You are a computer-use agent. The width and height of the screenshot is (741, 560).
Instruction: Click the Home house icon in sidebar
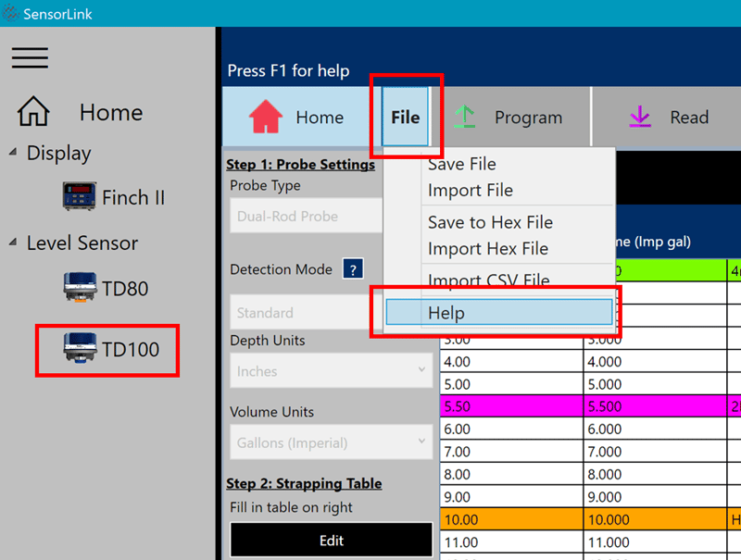point(31,109)
